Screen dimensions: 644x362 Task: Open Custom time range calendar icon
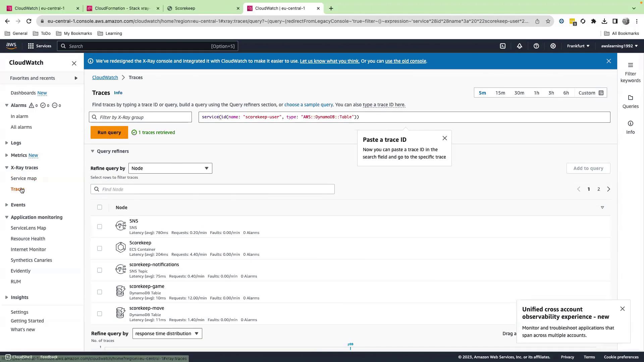601,93
